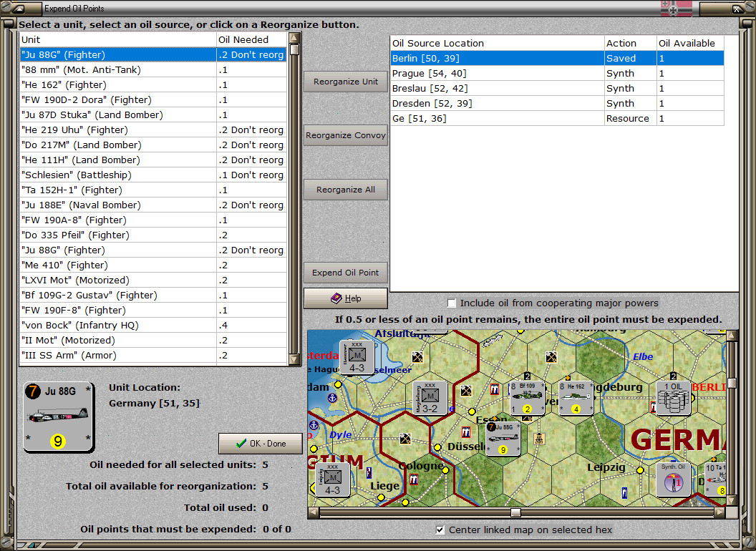
Task: Select "88 mm" (Mot. Anti-Tank) unit row
Action: click(x=153, y=70)
